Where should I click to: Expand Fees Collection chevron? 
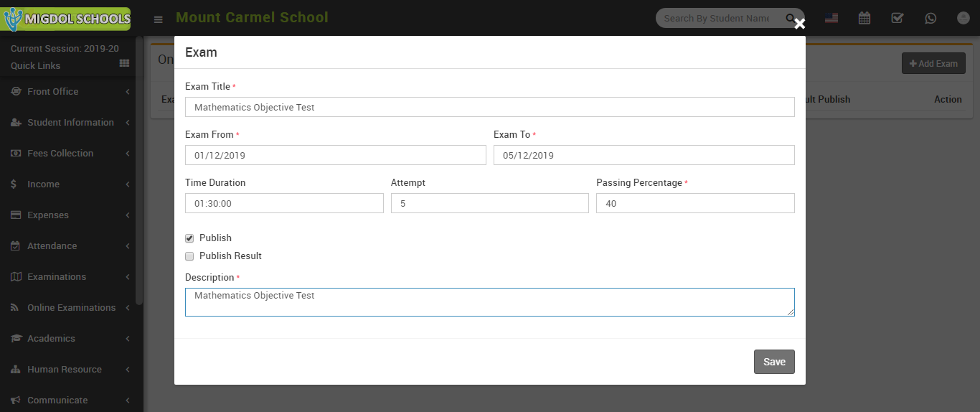click(127, 154)
